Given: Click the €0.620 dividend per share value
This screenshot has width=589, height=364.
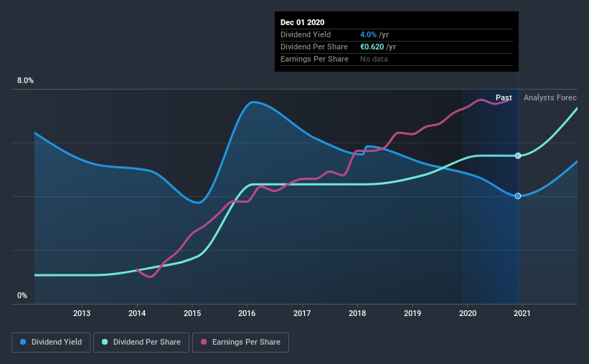Looking at the screenshot, I should click(372, 47).
